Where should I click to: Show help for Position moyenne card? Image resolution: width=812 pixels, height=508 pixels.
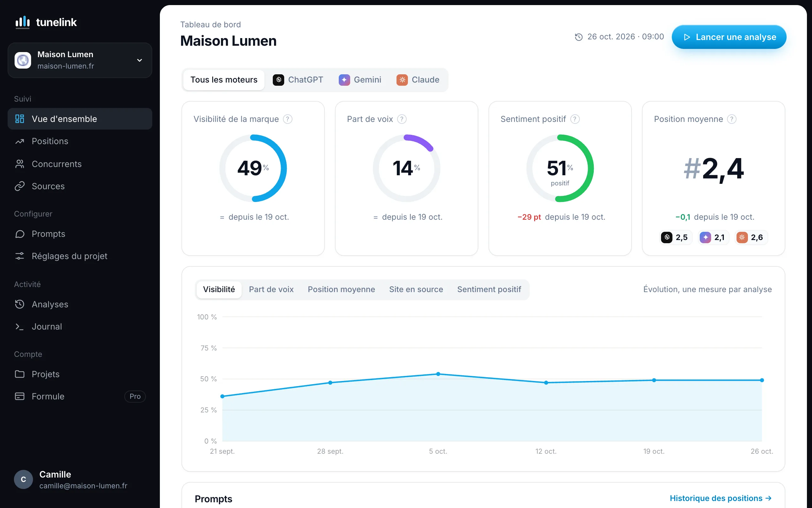[732, 119]
